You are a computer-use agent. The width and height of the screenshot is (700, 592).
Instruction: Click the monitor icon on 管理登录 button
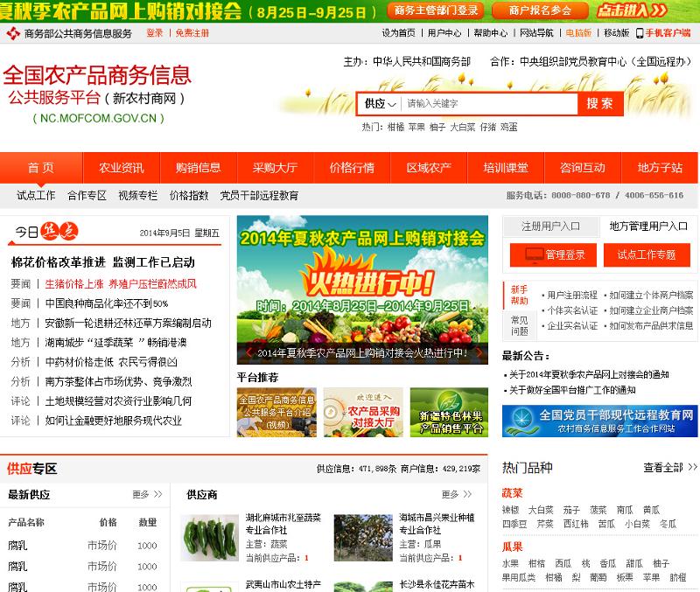tap(533, 254)
